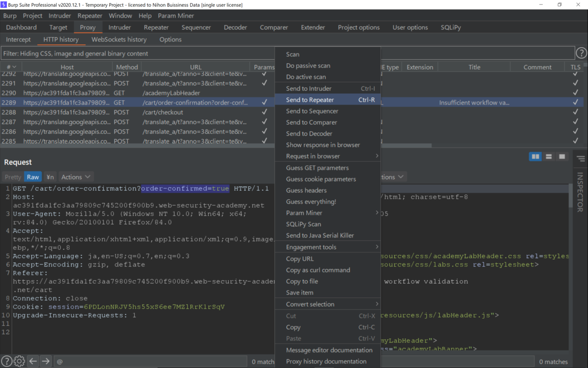Select Show response in browser

pyautogui.click(x=328, y=145)
